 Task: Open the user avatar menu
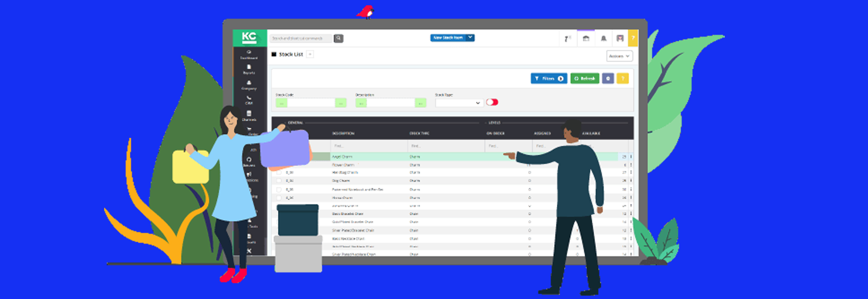click(620, 38)
